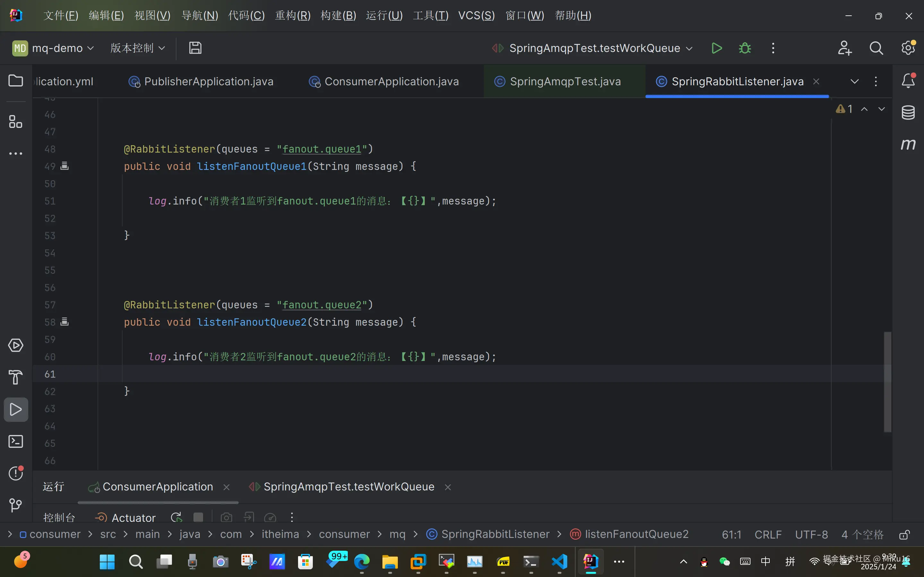
Task: Show the Problems tool window
Action: pyautogui.click(x=16, y=473)
